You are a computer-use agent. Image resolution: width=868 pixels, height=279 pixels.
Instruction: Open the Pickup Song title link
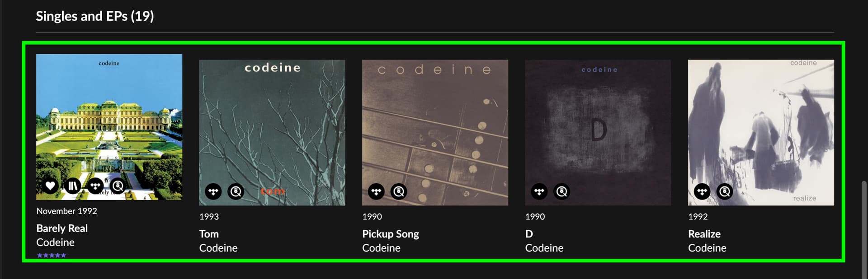[390, 234]
